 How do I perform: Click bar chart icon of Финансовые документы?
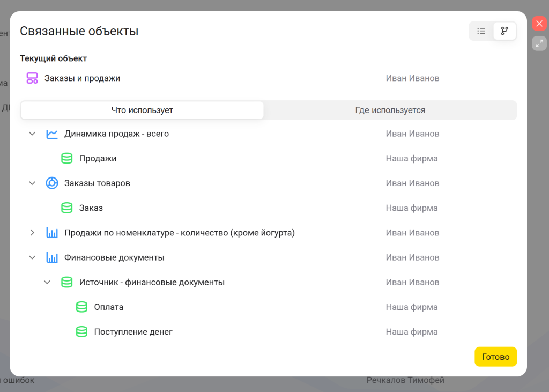pos(52,257)
